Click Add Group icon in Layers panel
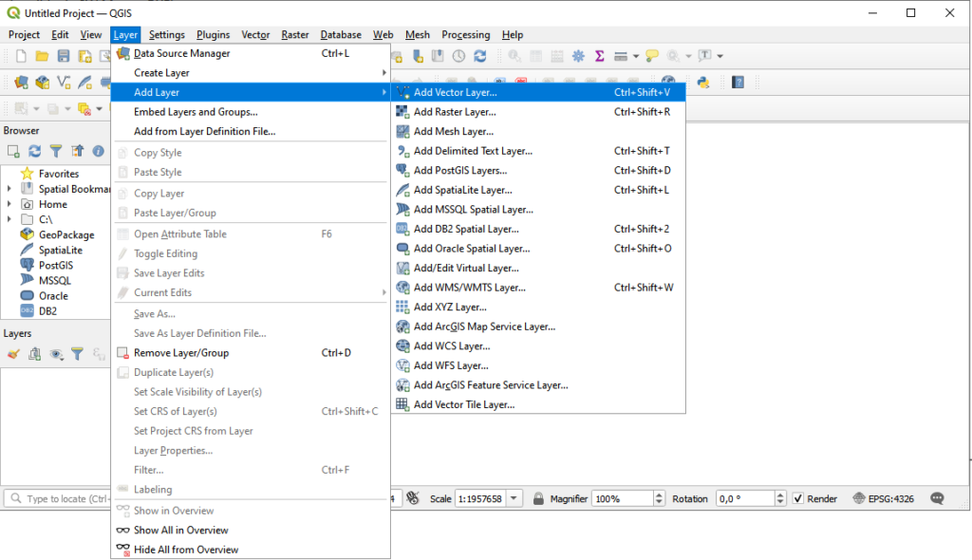This screenshot has width=972, height=560. pos(35,354)
